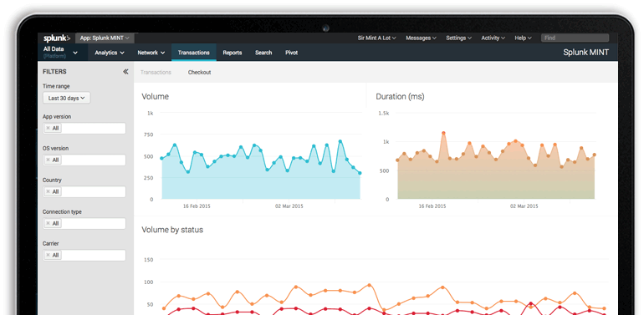
Task: Open the Messages menu
Action: (x=421, y=38)
